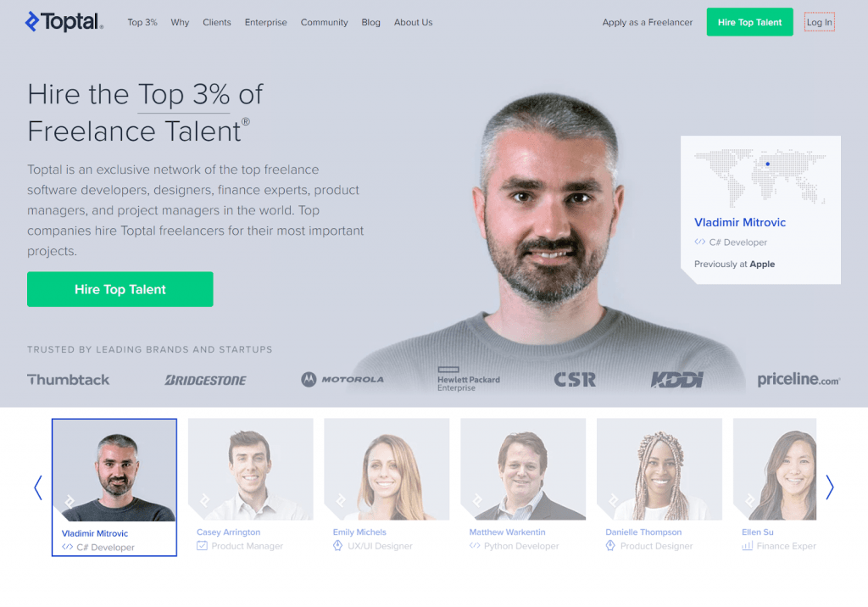The height and width of the screenshot is (607, 868).
Task: Open the Enterprise navigation item
Action: [x=265, y=22]
